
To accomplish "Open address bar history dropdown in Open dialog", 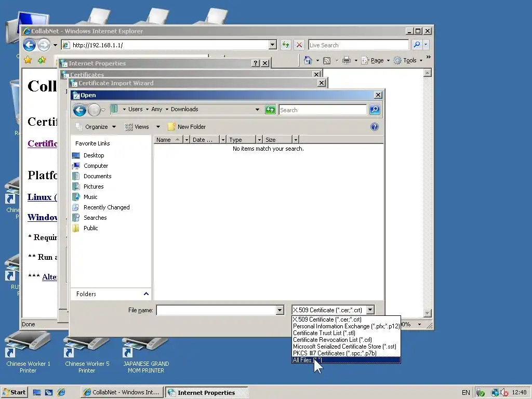I will point(257,110).
